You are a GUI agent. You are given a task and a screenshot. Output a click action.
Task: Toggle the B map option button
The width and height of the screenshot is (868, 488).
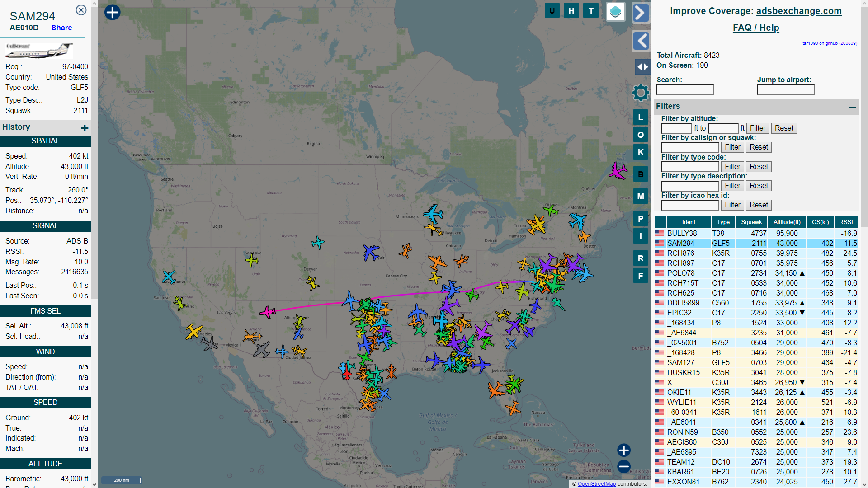coord(641,174)
